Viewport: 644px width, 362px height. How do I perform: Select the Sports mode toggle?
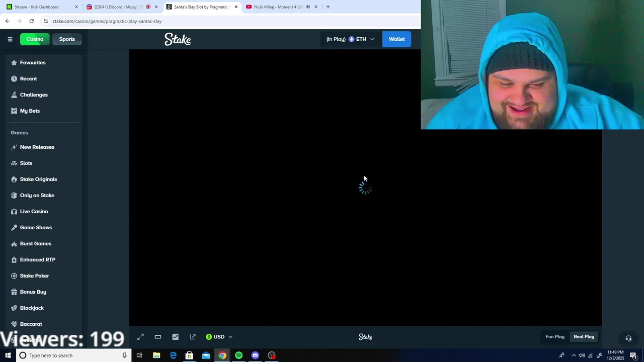click(67, 39)
